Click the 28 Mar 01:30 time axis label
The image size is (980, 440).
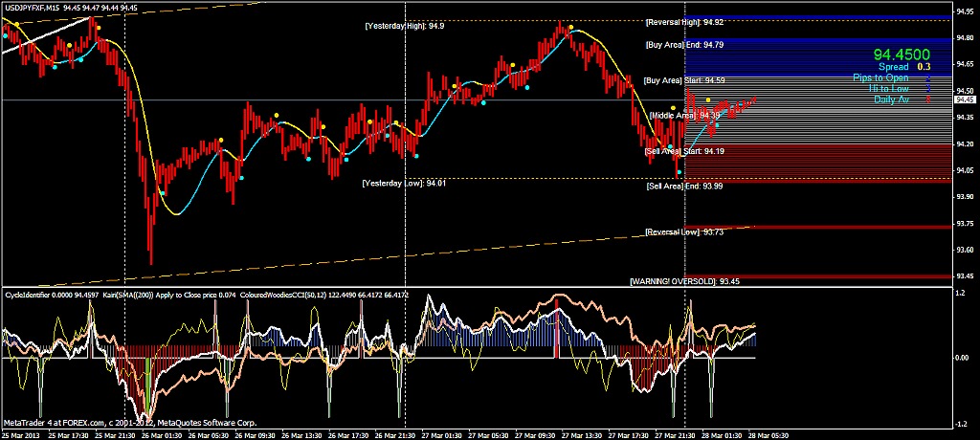click(x=723, y=434)
